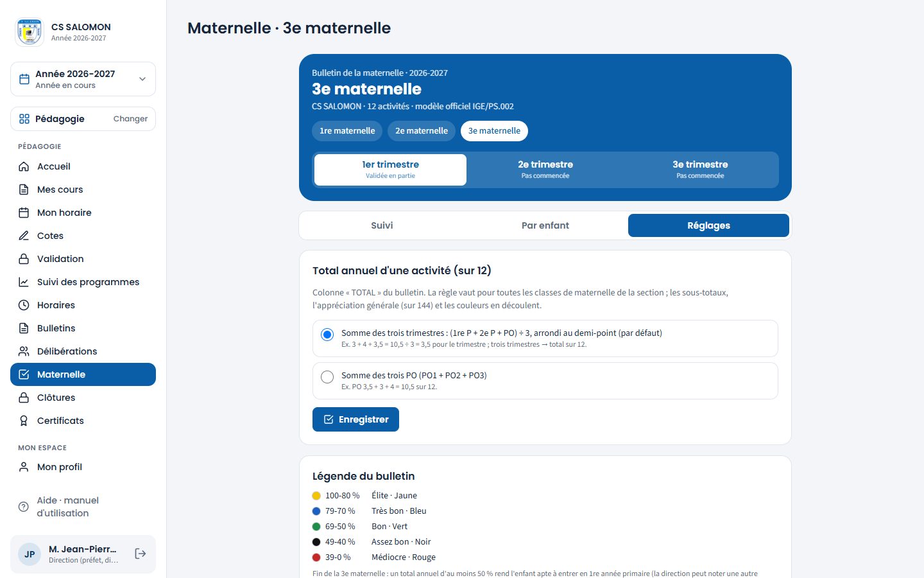This screenshot has width=924, height=578.
Task: Select the 2e trimestre tab
Action: (x=545, y=170)
